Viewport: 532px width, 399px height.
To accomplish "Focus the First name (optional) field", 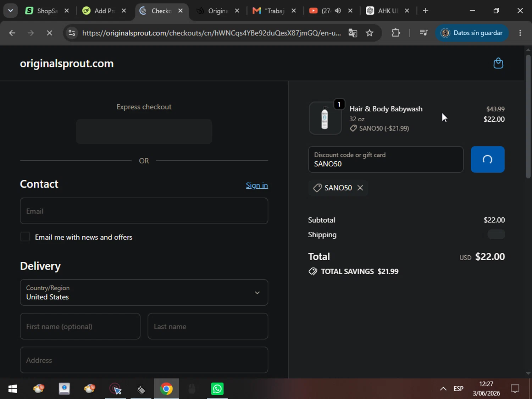I will tap(80, 326).
